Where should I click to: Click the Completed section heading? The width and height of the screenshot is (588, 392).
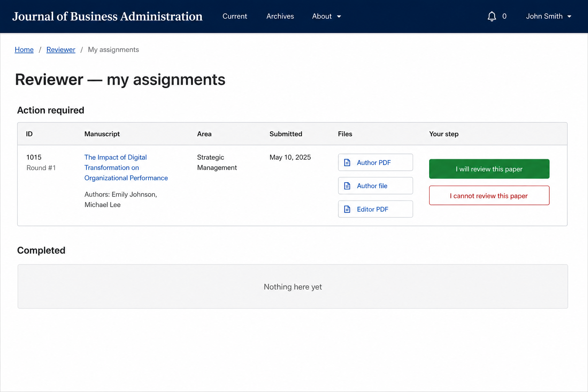41,250
